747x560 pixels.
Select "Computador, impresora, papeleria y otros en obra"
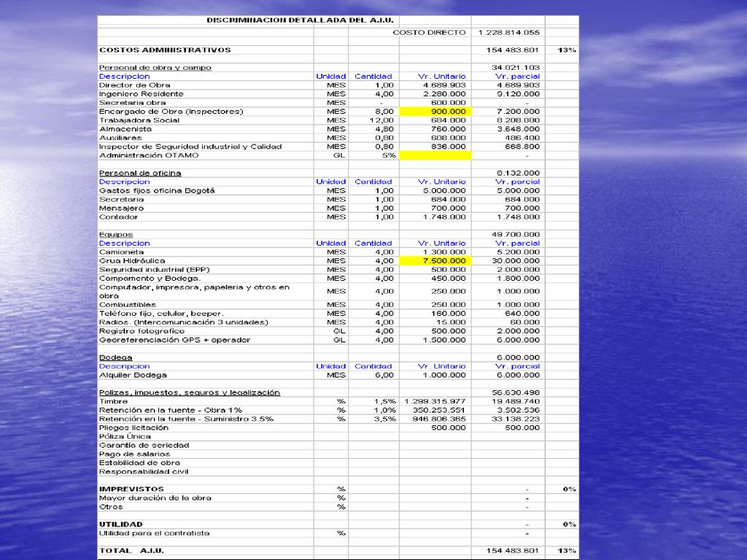(x=194, y=292)
